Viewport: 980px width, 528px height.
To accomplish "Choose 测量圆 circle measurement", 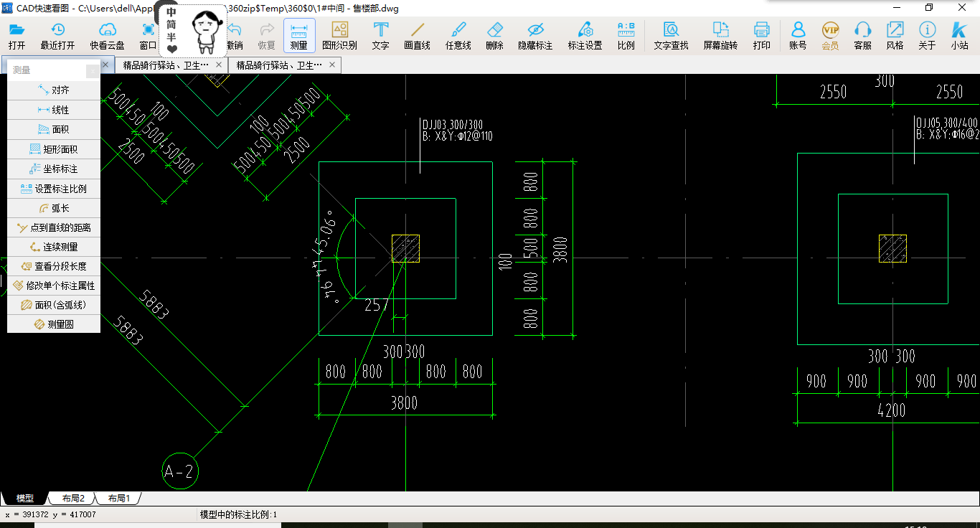I will click(54, 324).
